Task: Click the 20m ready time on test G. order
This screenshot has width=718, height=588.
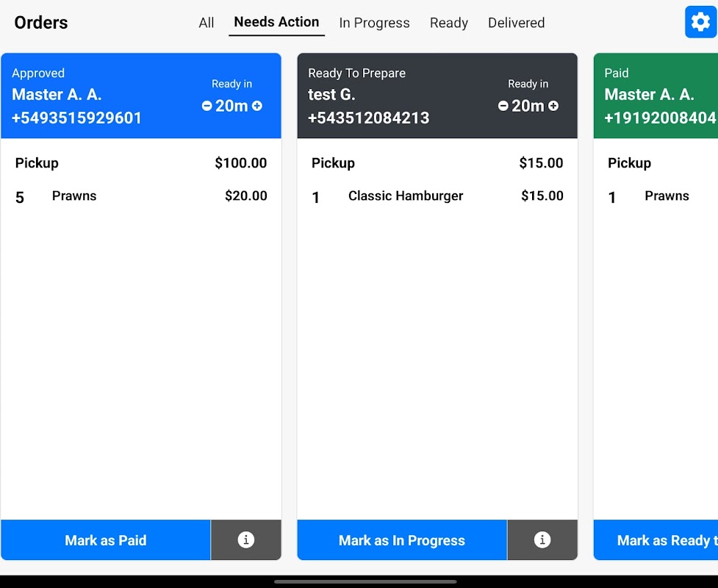Action: pos(528,107)
